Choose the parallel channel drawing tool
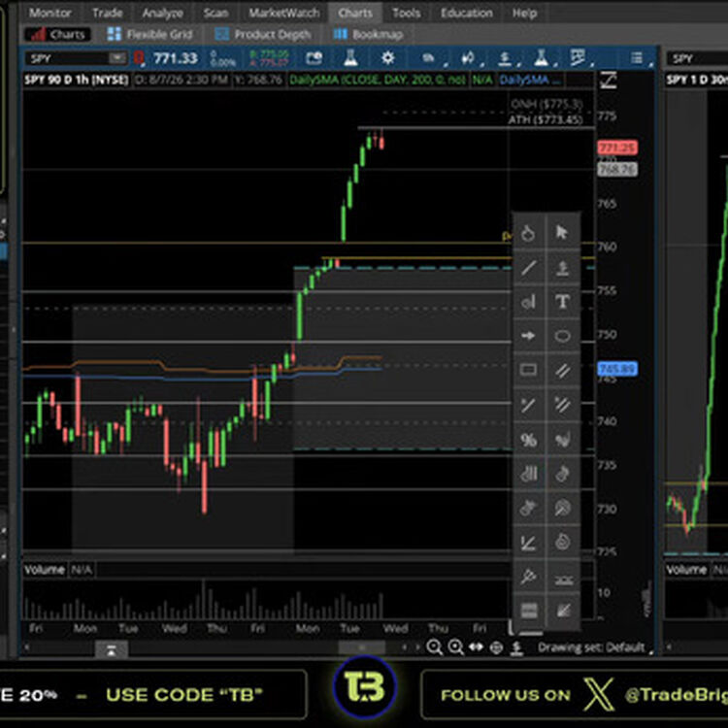 pyautogui.click(x=562, y=370)
